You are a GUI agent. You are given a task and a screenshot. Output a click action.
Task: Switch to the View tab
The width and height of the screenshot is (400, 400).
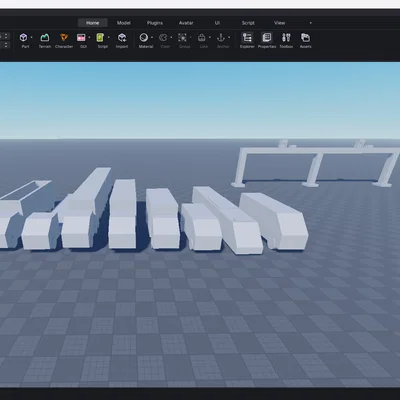pyautogui.click(x=279, y=23)
